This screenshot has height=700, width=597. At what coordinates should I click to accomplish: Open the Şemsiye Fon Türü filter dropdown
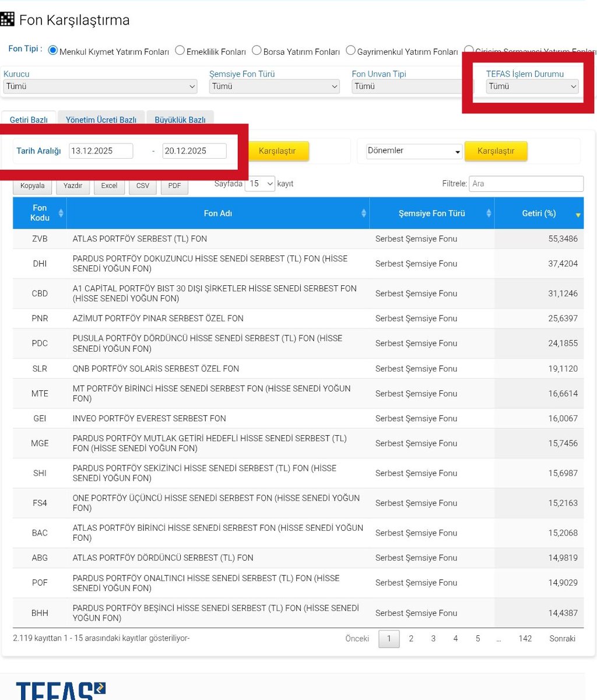click(274, 86)
